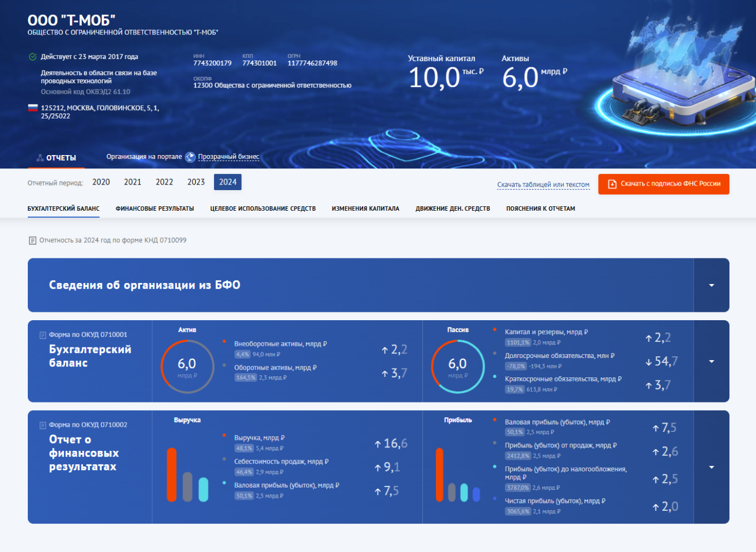Click the Основной код ОКВЭД2 61.10 text

86,92
